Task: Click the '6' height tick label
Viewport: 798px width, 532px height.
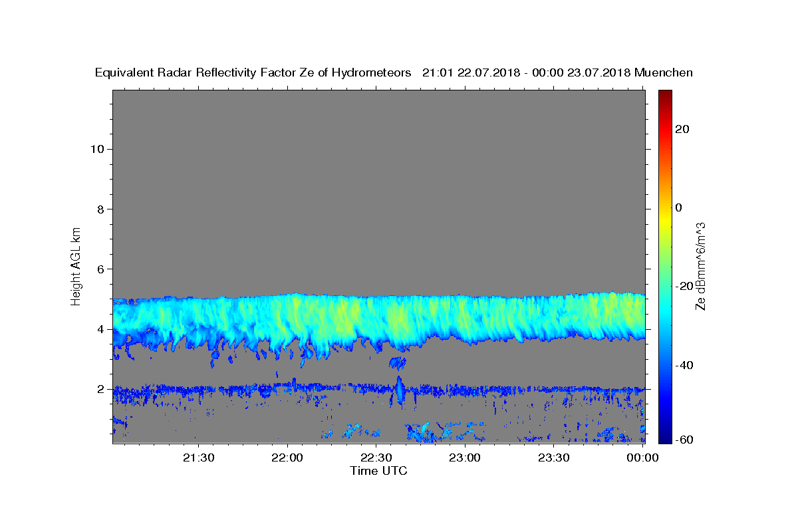Action: [x=99, y=269]
